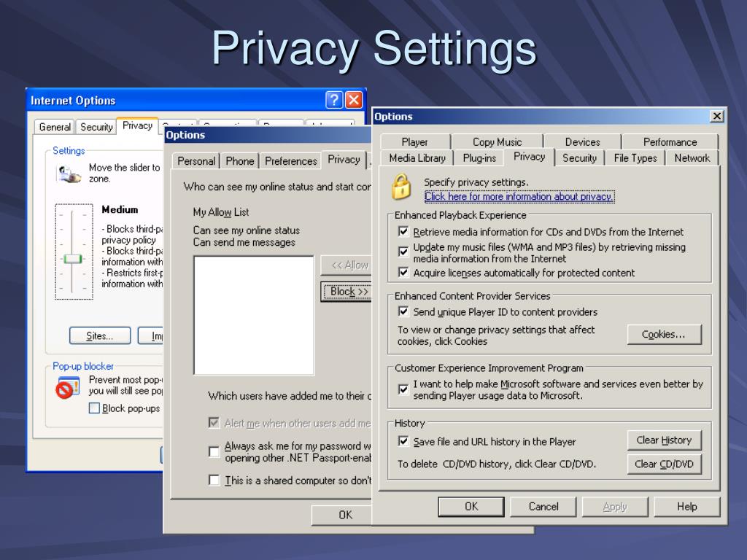Open the Network tab
Screen dimensions: 747x560
tap(692, 158)
